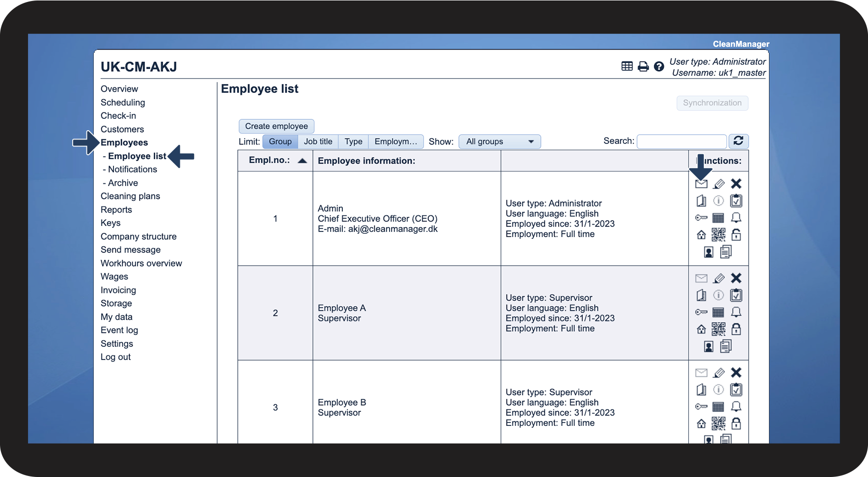This screenshot has width=868, height=477.
Task: Click the house icon for Employee A
Action: [701, 329]
